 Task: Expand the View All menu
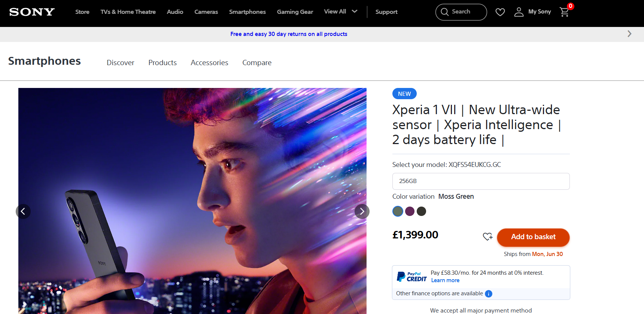pos(341,12)
